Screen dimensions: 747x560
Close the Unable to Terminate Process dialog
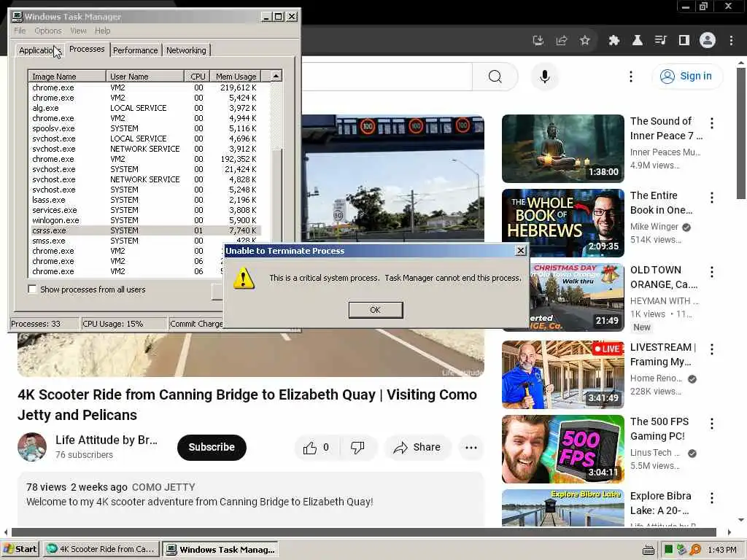[x=521, y=251]
